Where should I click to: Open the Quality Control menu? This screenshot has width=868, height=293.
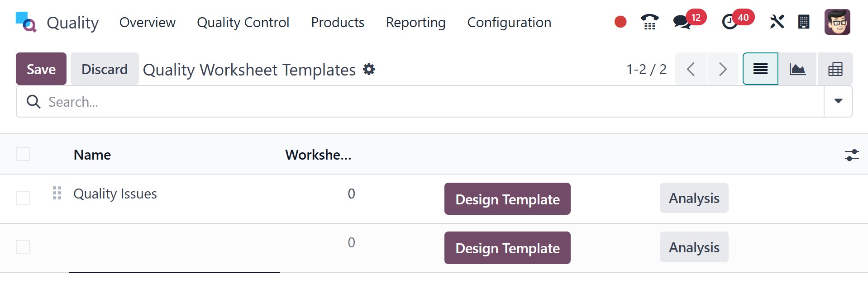[x=243, y=22]
